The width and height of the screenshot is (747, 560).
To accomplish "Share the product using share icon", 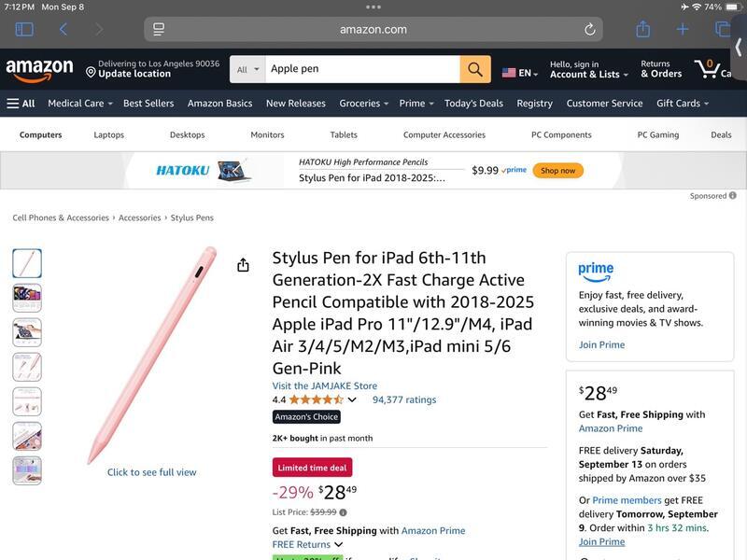I will point(243,265).
